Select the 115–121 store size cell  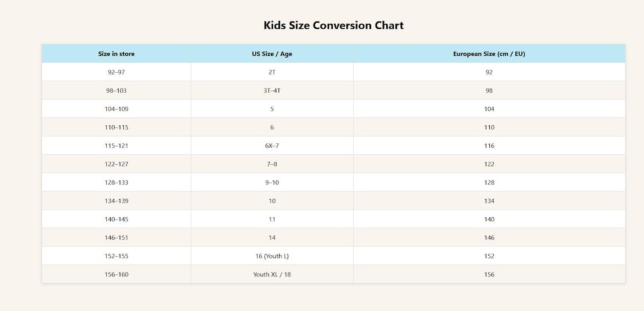(x=116, y=146)
